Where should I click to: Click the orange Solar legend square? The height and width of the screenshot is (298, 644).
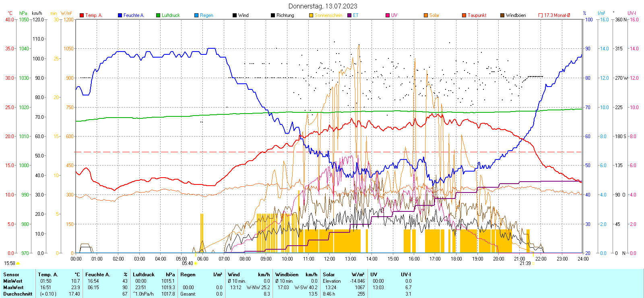point(426,15)
